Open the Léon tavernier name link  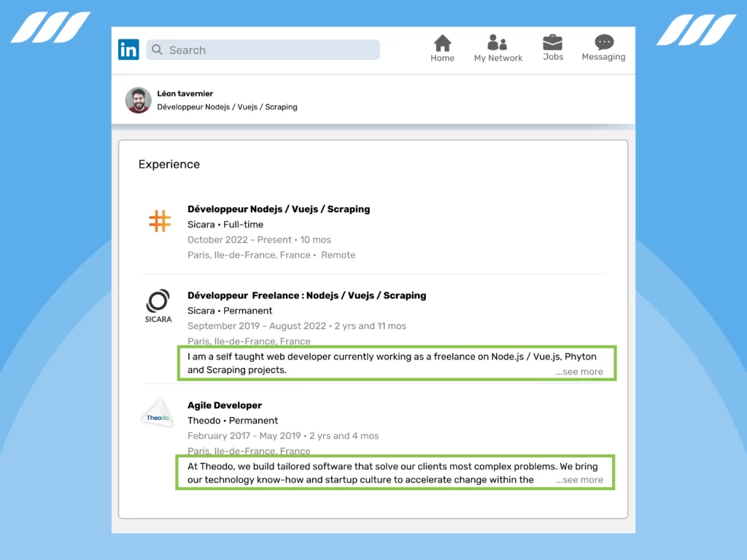point(185,93)
